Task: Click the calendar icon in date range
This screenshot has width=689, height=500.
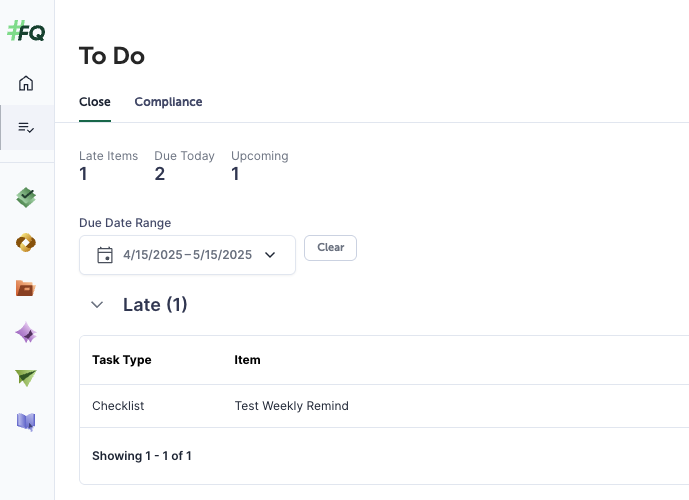Action: pyautogui.click(x=104, y=255)
